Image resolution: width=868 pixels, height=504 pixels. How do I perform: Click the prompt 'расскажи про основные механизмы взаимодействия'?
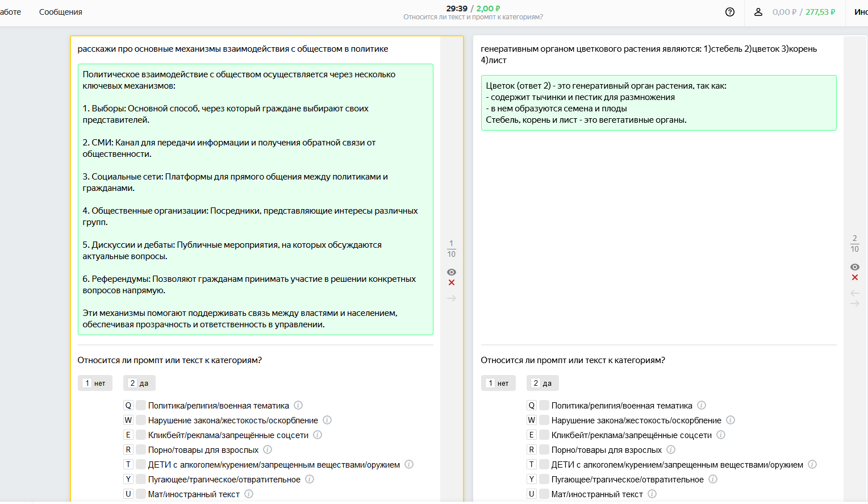click(x=233, y=49)
